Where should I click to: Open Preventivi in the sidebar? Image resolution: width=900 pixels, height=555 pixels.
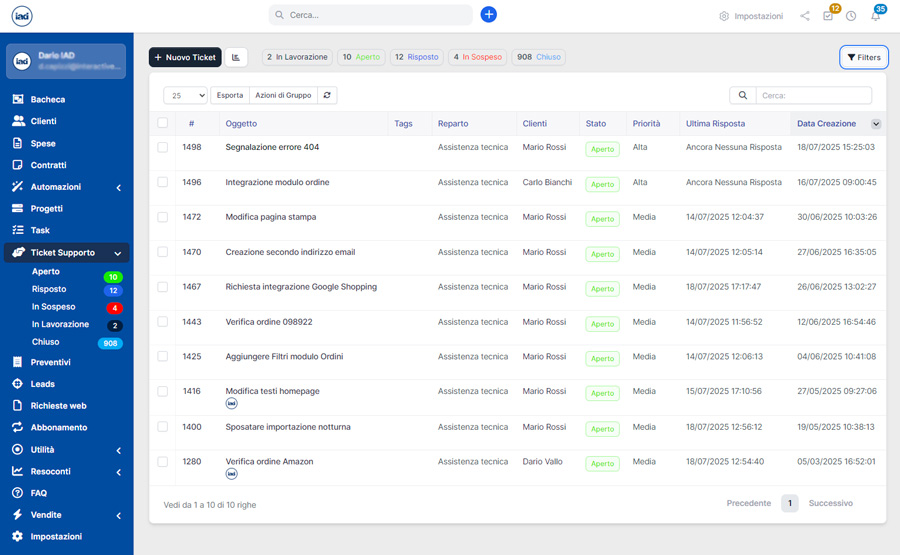(x=51, y=362)
